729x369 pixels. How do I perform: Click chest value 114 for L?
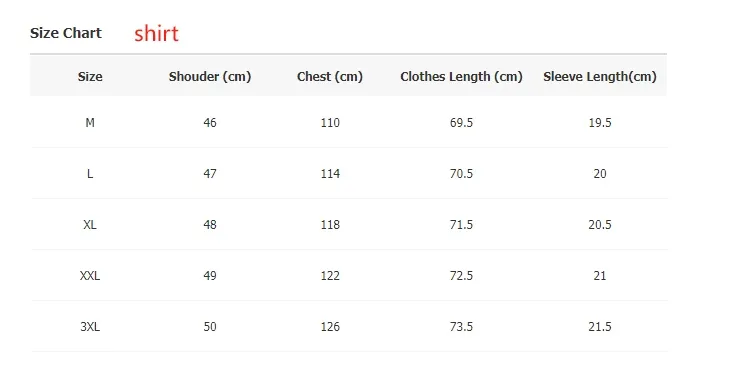pos(330,174)
